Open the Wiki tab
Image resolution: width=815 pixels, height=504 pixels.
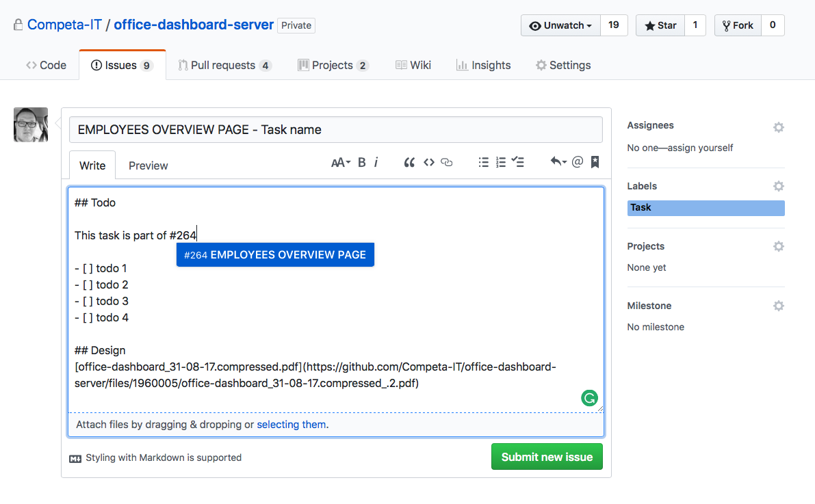coord(413,65)
